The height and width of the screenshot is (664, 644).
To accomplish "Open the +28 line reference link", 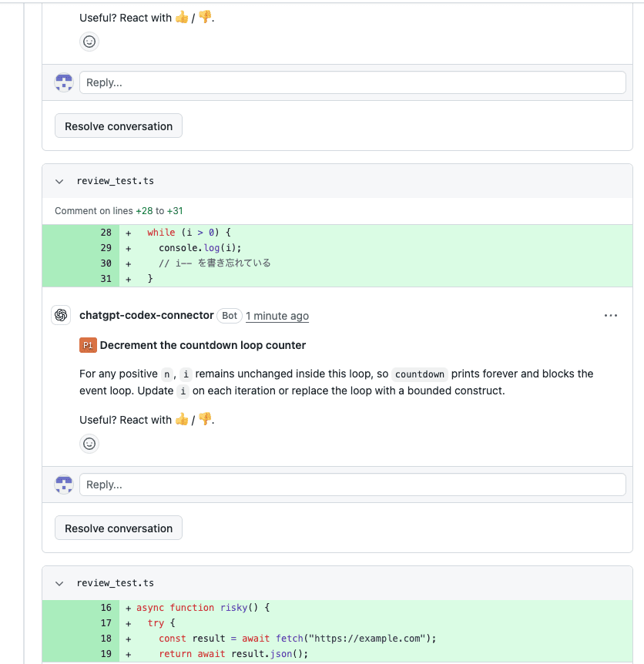I will click(x=144, y=211).
